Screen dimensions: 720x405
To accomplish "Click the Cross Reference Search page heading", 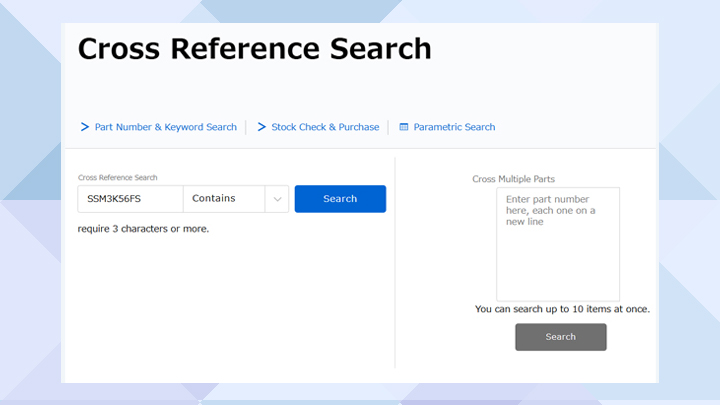I will [255, 48].
